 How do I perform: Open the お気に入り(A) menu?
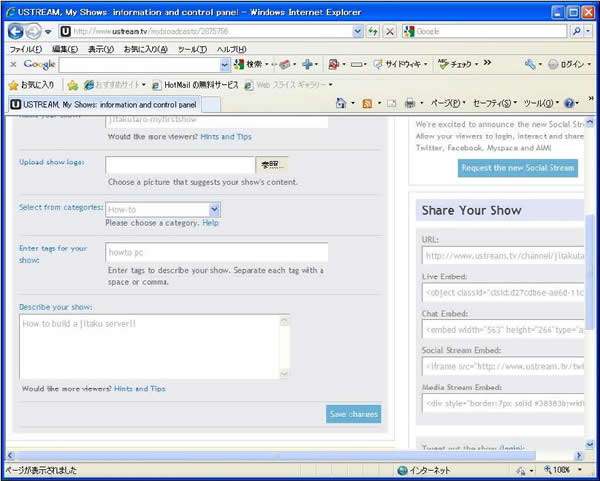pos(146,49)
